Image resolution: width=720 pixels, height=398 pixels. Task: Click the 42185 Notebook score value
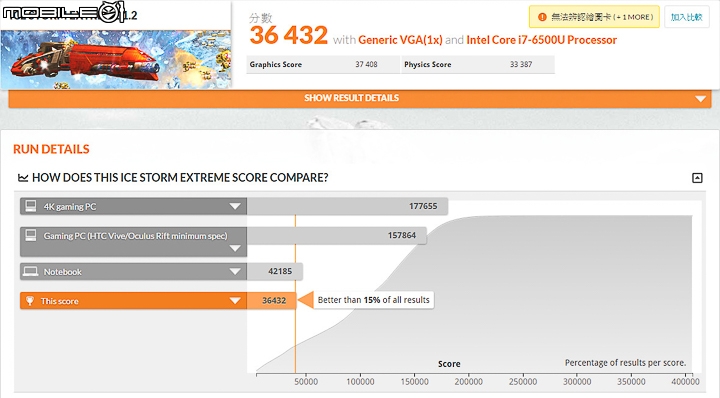tap(280, 271)
